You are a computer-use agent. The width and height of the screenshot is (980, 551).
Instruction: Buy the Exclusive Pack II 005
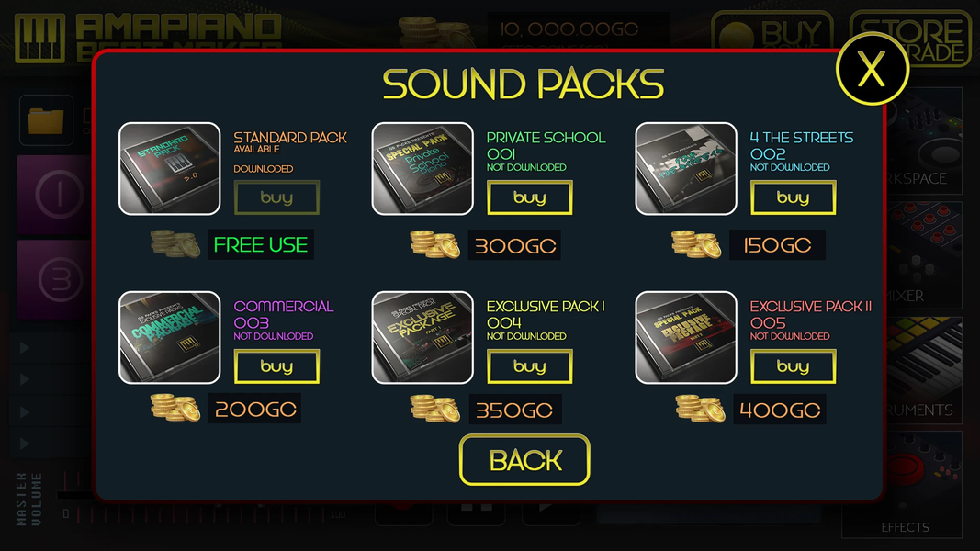793,366
